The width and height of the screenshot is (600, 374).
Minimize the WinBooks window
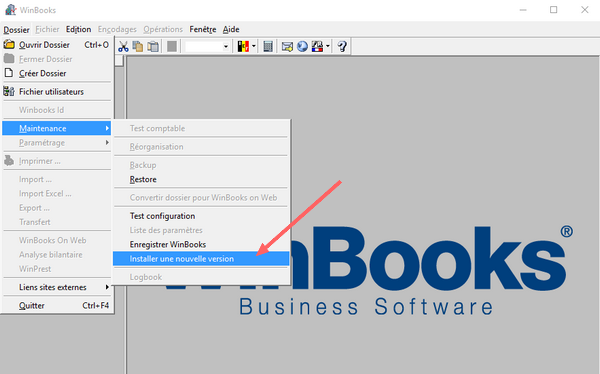click(523, 10)
